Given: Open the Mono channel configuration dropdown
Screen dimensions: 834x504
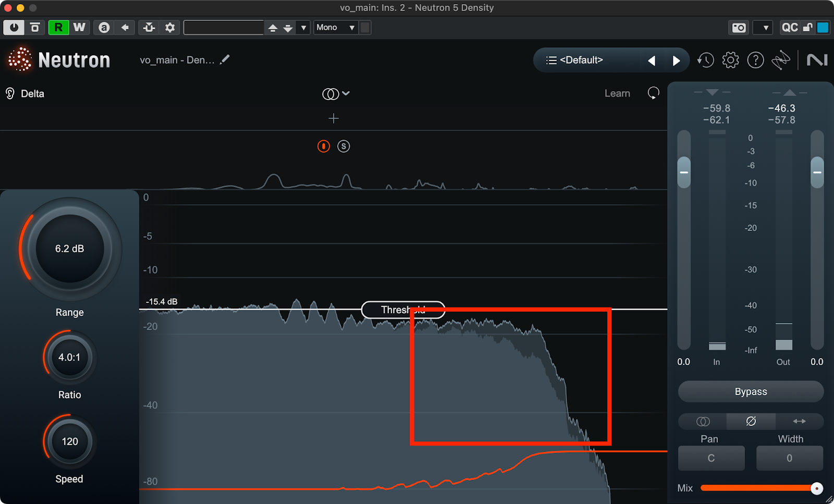Looking at the screenshot, I should 336,28.
